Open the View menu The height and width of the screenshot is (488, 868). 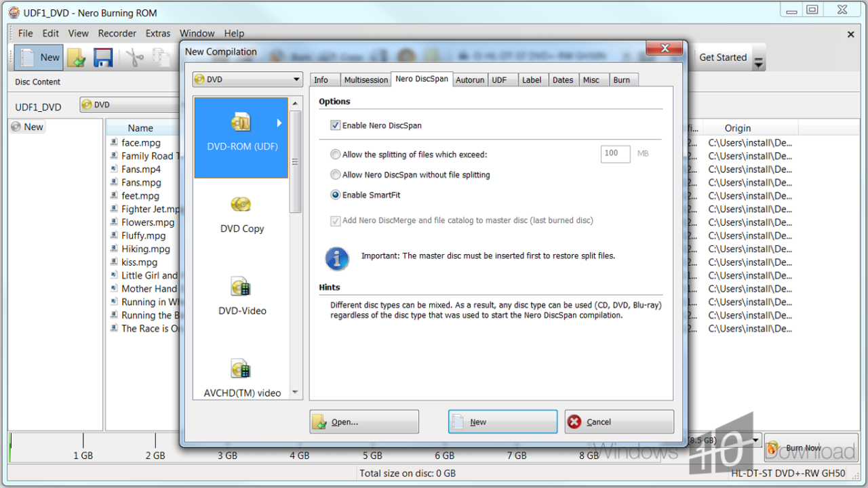(x=79, y=33)
